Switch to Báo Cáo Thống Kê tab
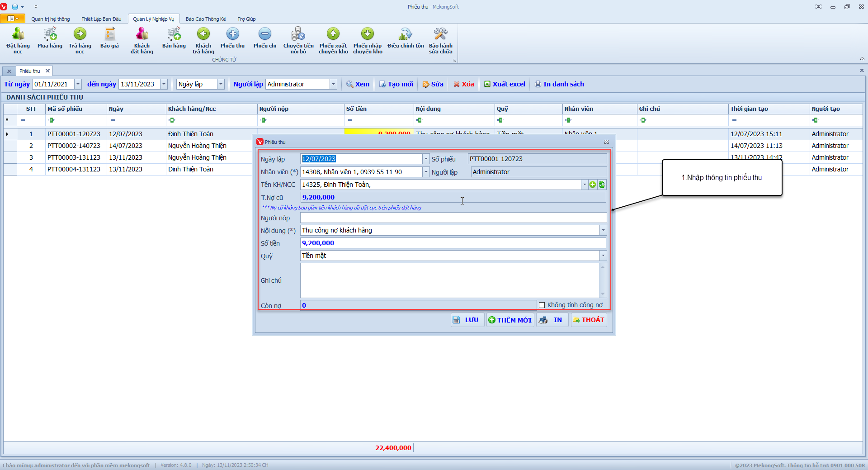868x470 pixels. pos(206,19)
